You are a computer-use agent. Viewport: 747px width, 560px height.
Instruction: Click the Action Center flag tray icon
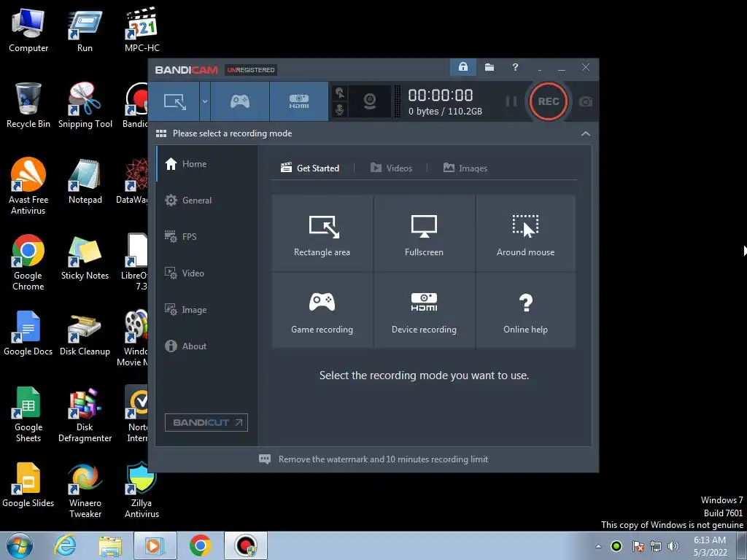[638, 546]
